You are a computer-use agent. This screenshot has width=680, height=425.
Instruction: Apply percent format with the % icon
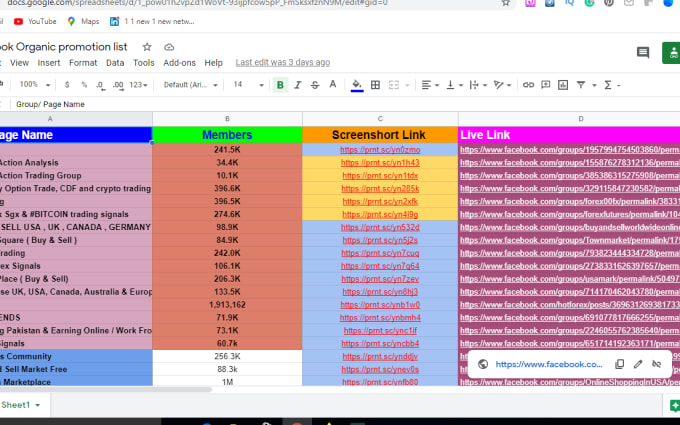pos(84,85)
